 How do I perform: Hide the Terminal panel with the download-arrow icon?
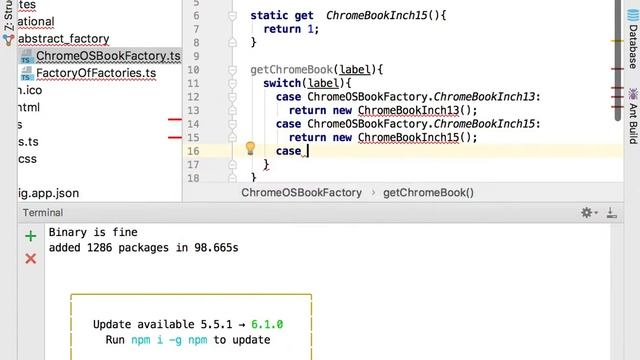coord(611,213)
